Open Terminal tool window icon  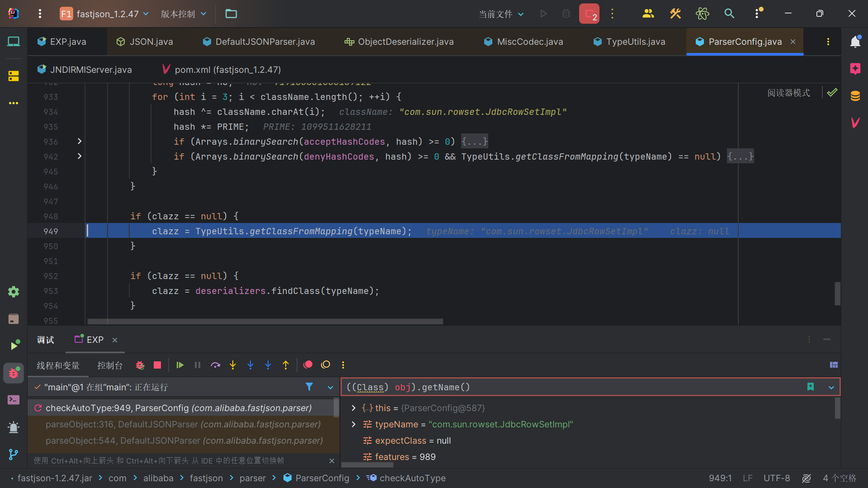click(x=14, y=400)
